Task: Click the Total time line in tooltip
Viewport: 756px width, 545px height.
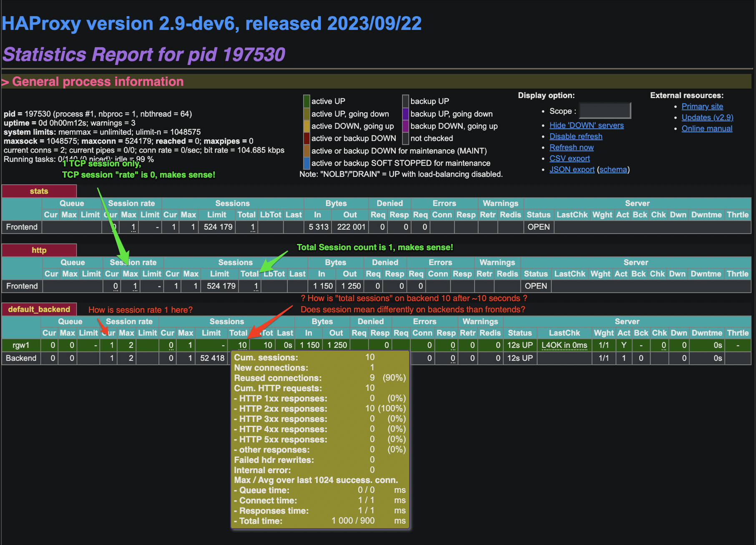Action: 320,521
